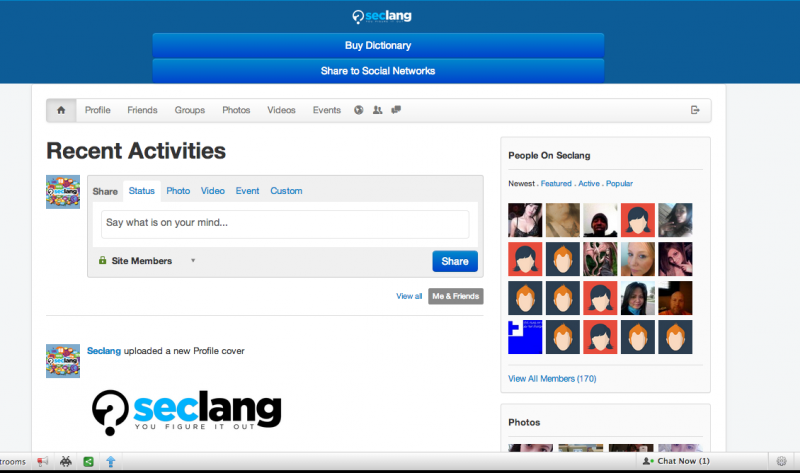Image resolution: width=800 pixels, height=473 pixels.
Task: Show Popular people on Seclang
Action: [619, 184]
